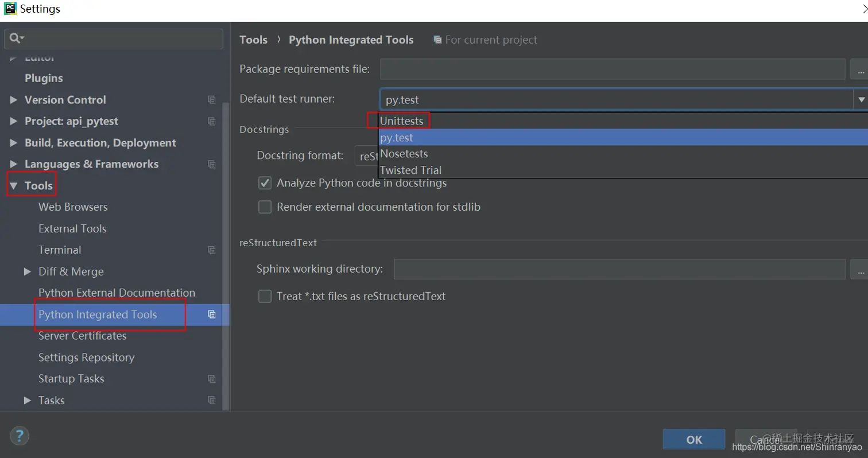
Task: Open the Server Certificates settings page
Action: click(x=82, y=336)
